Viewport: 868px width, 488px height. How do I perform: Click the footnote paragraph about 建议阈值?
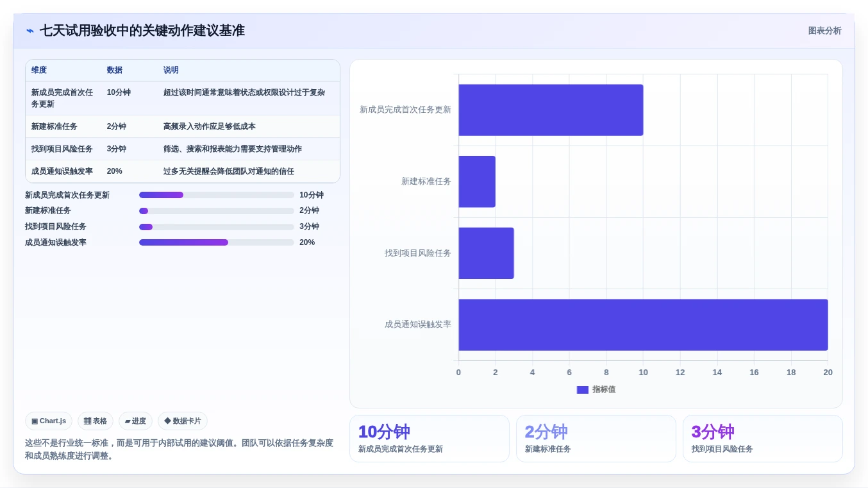click(x=179, y=450)
